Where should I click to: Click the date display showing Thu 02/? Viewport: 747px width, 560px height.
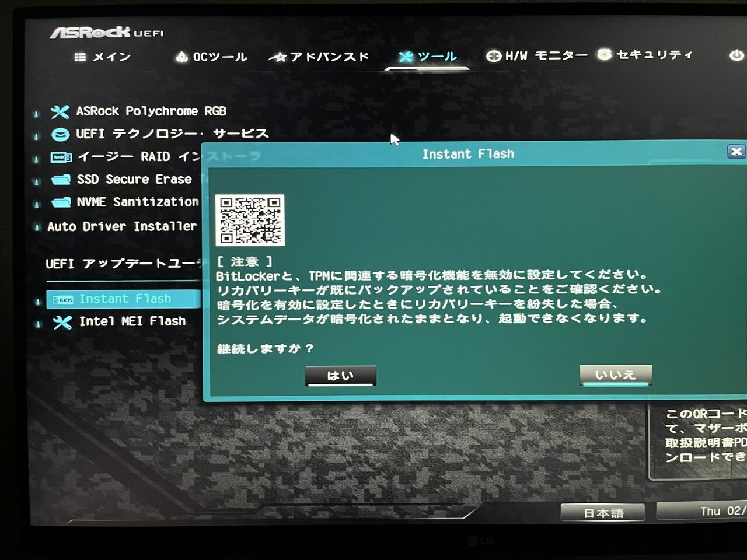[702, 511]
